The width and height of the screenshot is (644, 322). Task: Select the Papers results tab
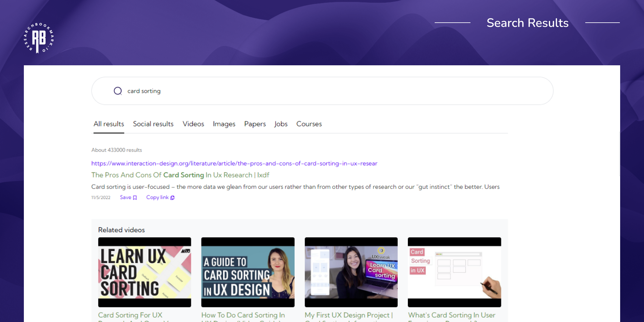[255, 124]
